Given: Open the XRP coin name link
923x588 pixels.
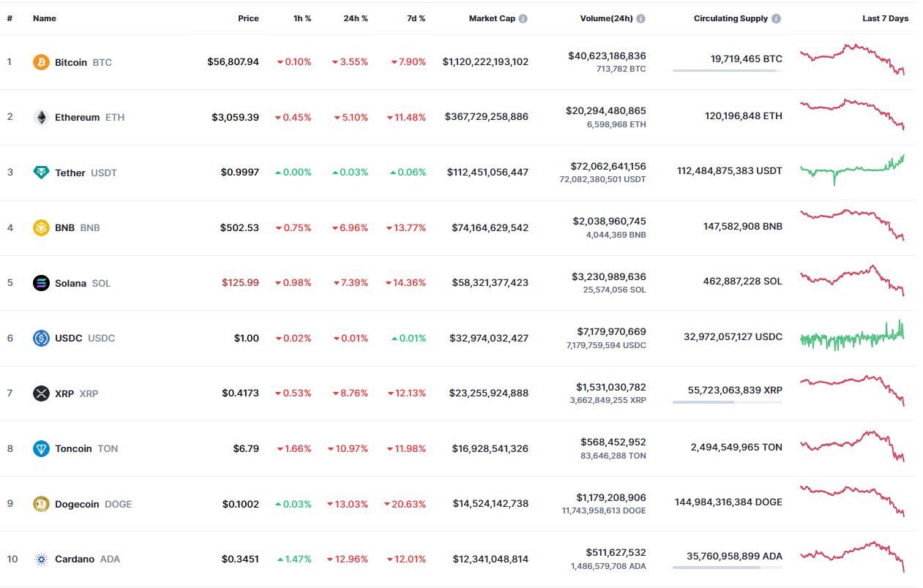Looking at the screenshot, I should (66, 393).
